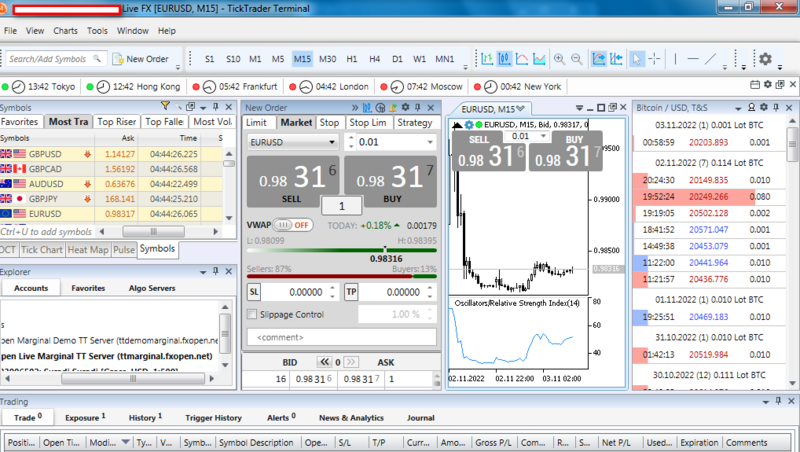Toggle the SL stop loss button
Screen dimensions: 800x452
(x=254, y=292)
